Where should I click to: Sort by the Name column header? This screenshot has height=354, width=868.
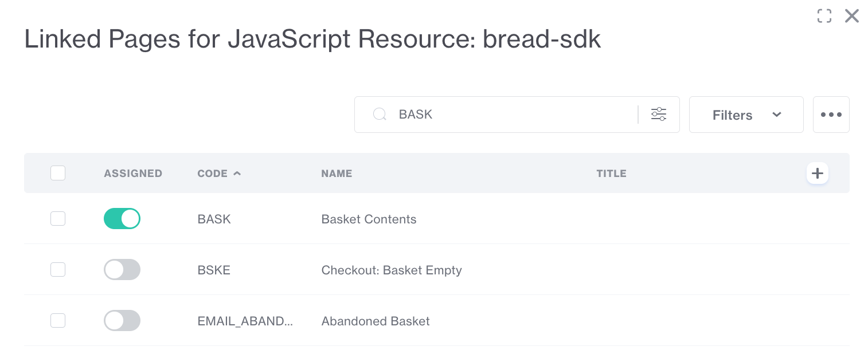(x=337, y=174)
